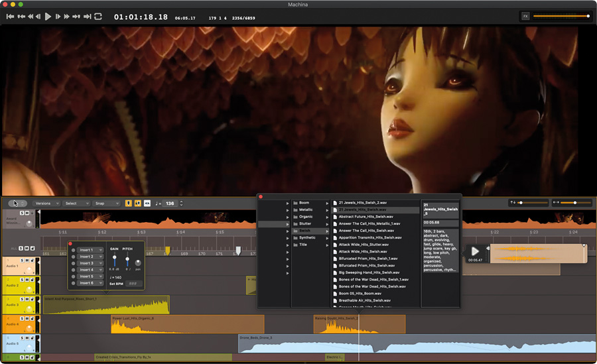Click the previous marker transport button
The image size is (597, 364).
(x=21, y=17)
